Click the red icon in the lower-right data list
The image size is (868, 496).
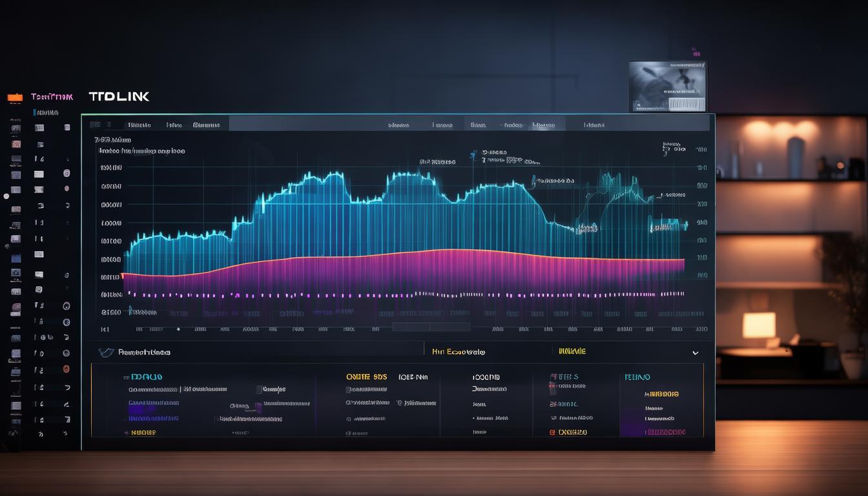[552, 432]
